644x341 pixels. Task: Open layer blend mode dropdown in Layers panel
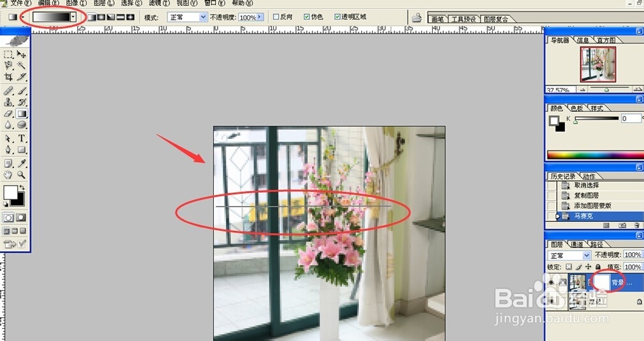point(587,255)
